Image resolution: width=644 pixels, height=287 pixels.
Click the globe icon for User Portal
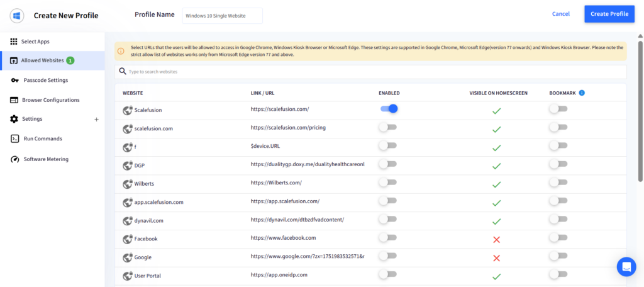click(127, 275)
